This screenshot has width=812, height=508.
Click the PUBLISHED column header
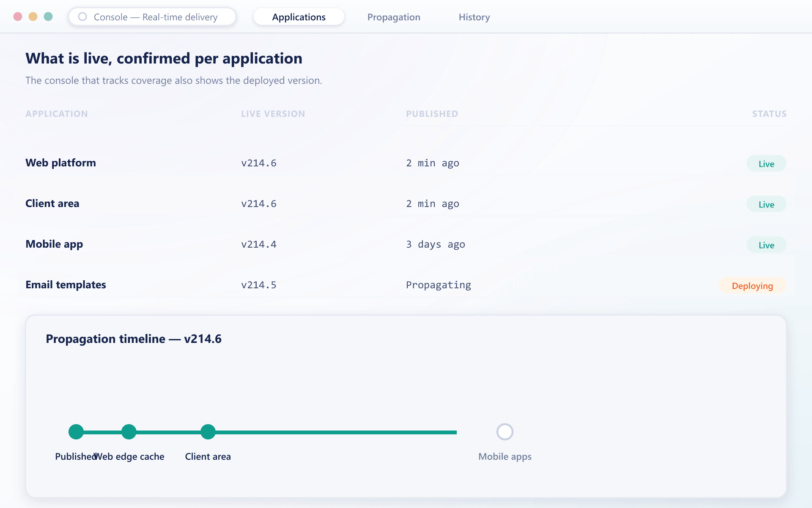pyautogui.click(x=432, y=114)
